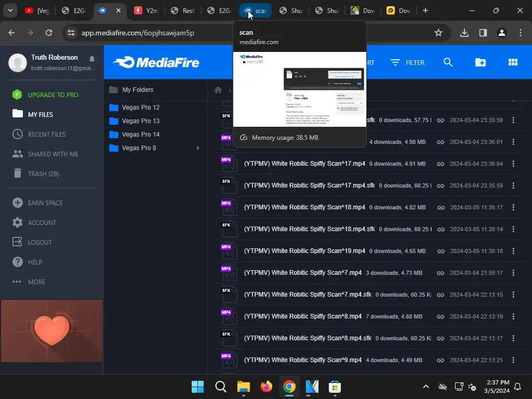Open Chrome profile icon
The width and height of the screenshot is (532, 399).
coord(502,33)
